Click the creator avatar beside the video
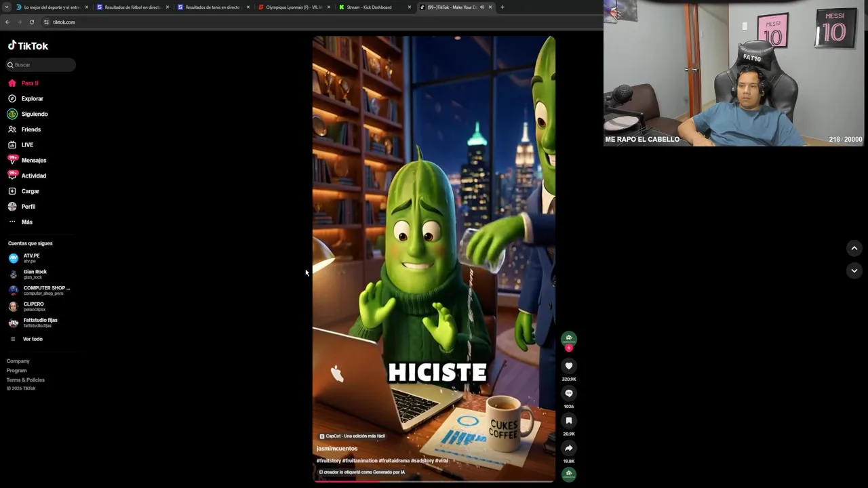The height and width of the screenshot is (488, 868). [569, 338]
